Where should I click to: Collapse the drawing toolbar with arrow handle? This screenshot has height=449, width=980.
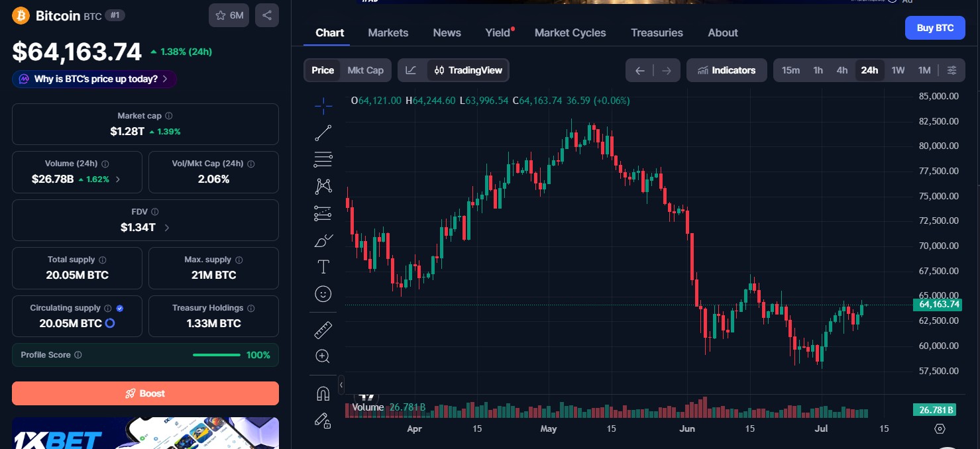point(341,384)
